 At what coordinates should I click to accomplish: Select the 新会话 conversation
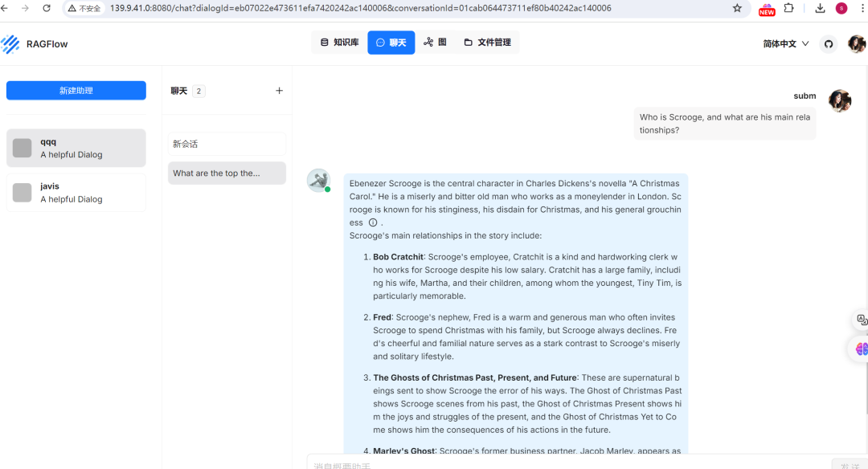click(227, 143)
